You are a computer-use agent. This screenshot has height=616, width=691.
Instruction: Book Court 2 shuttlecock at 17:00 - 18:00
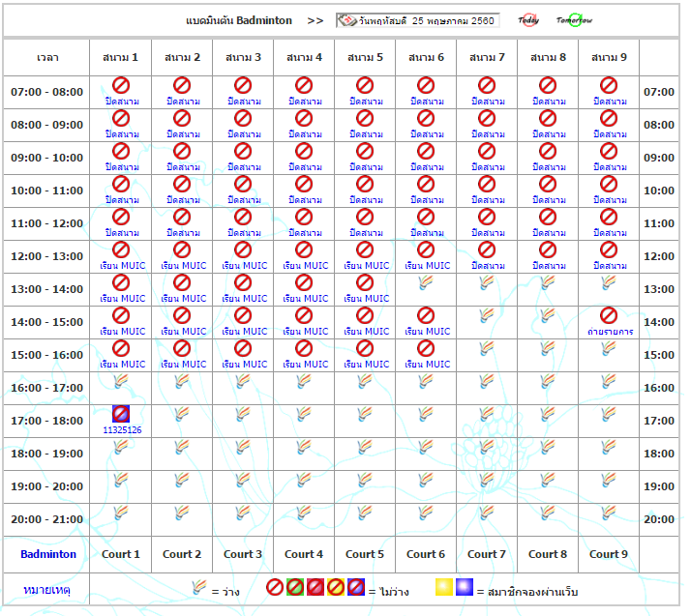(182, 414)
